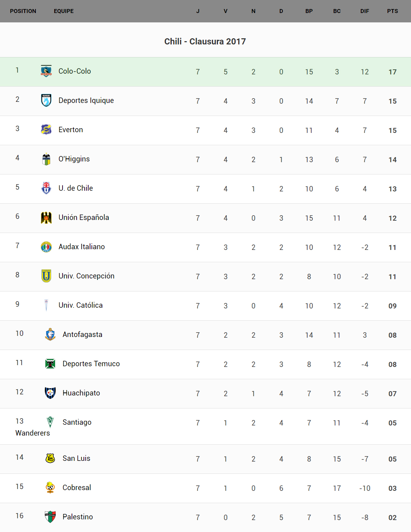Click the EQUIPE column header
Viewport: 411px width, 532px height.
click(x=64, y=11)
